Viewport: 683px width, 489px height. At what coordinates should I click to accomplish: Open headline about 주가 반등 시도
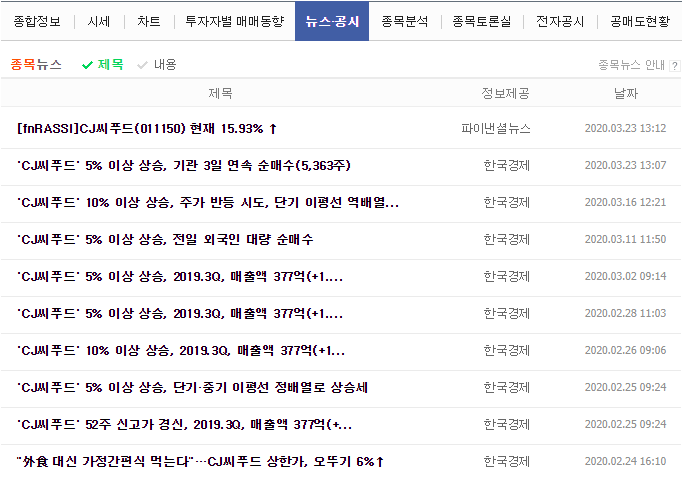coord(208,202)
